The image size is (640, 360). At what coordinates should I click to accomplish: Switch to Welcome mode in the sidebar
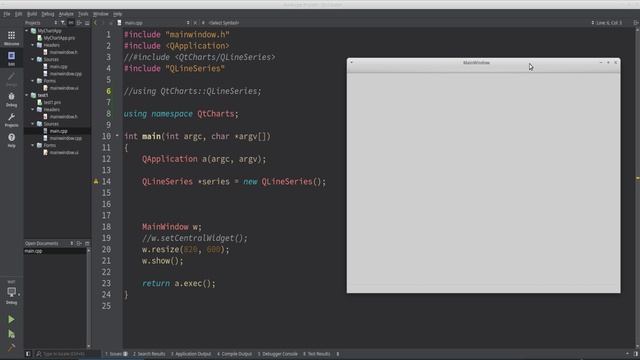point(11,38)
